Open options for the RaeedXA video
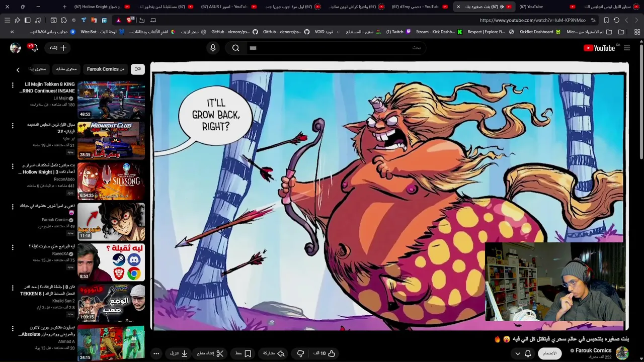The width and height of the screenshot is (644, 362). [13, 247]
